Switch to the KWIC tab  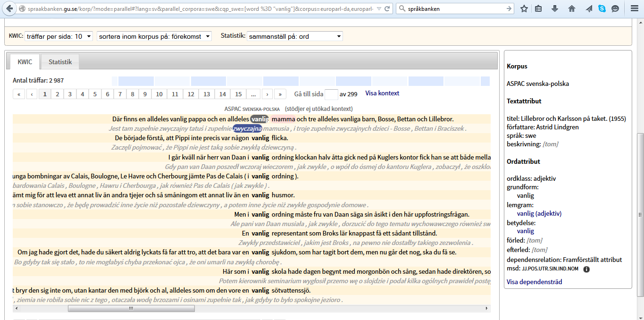pos(25,62)
